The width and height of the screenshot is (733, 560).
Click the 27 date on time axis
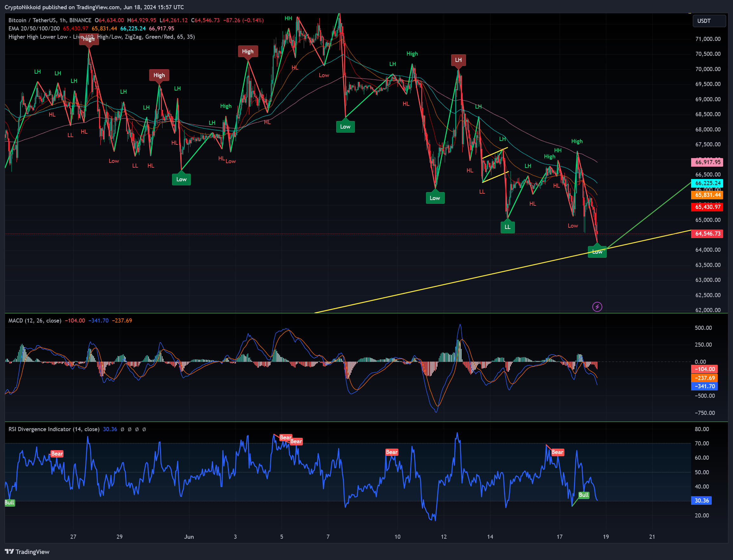click(x=73, y=537)
